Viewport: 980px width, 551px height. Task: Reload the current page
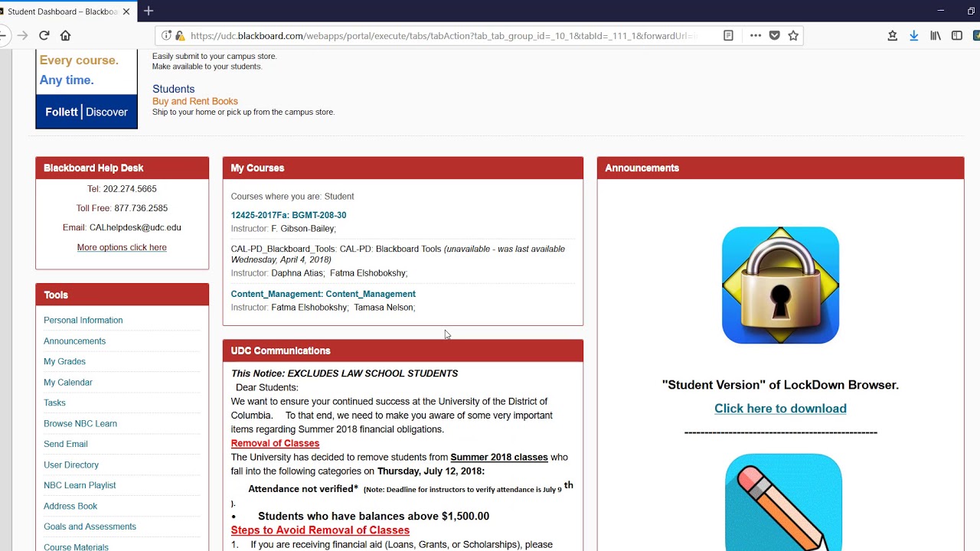(44, 35)
